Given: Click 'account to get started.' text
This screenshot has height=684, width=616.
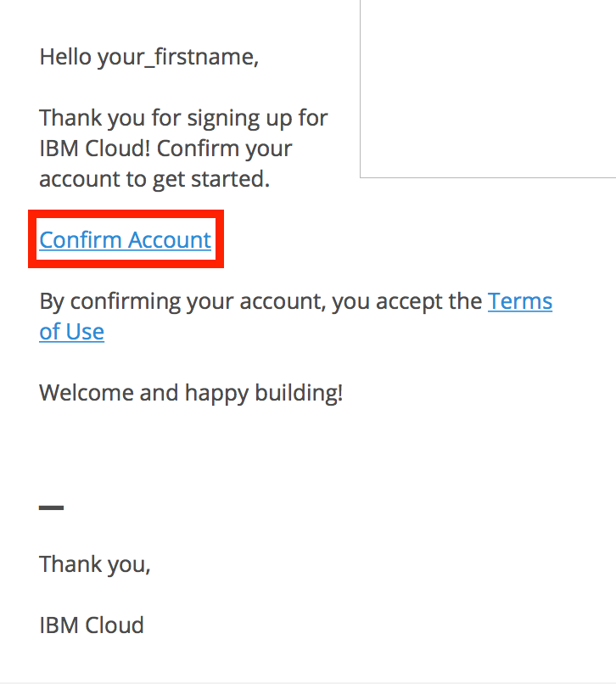Looking at the screenshot, I should click(154, 179).
